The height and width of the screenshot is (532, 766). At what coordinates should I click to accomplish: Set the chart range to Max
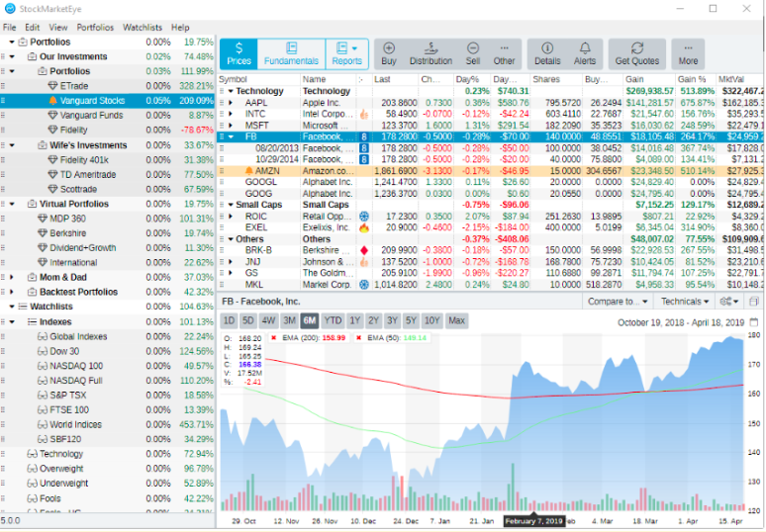457,320
